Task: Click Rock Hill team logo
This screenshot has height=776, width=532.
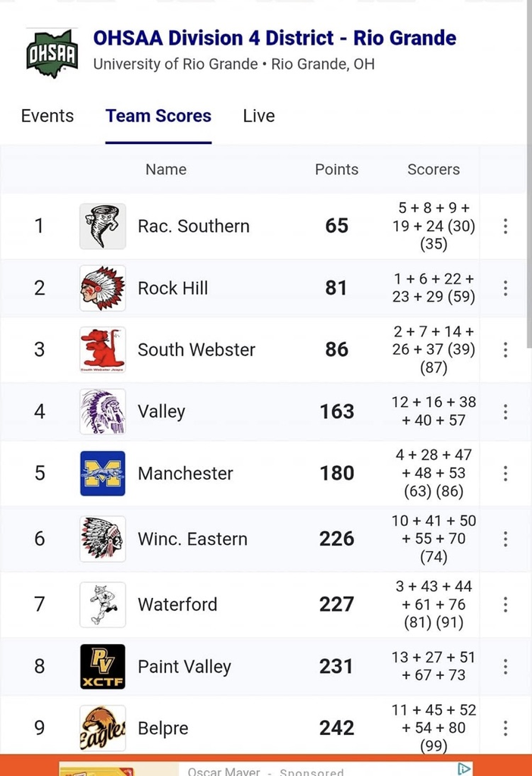Action: click(x=102, y=288)
